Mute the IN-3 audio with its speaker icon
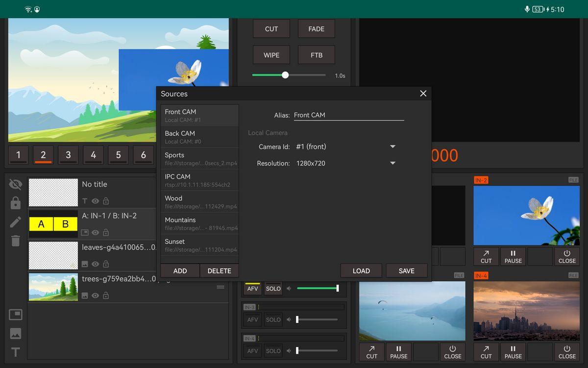 click(289, 319)
